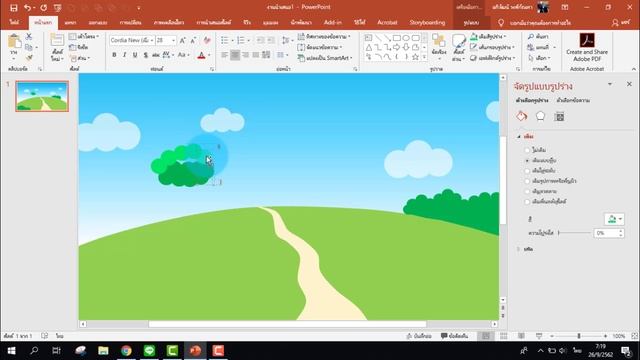This screenshot has height=360, width=640.
Task: Click Create and Share Adobe PDF
Action: pyautogui.click(x=587, y=47)
